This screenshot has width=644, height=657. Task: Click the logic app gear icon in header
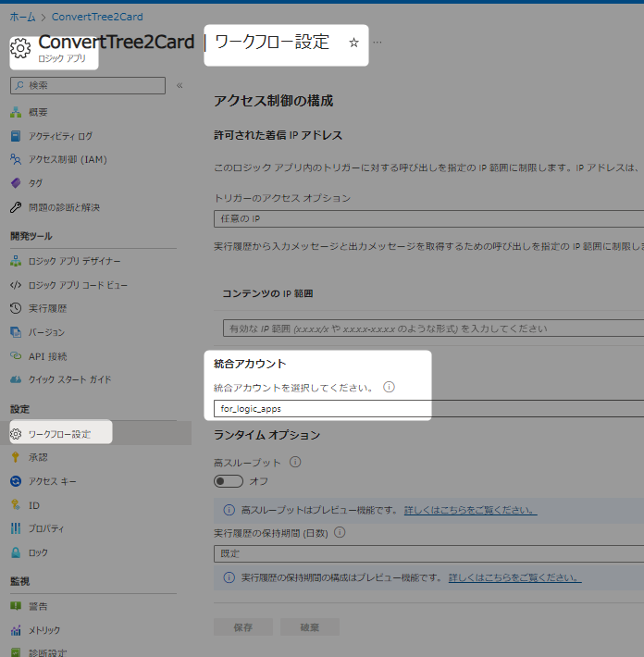tap(20, 48)
